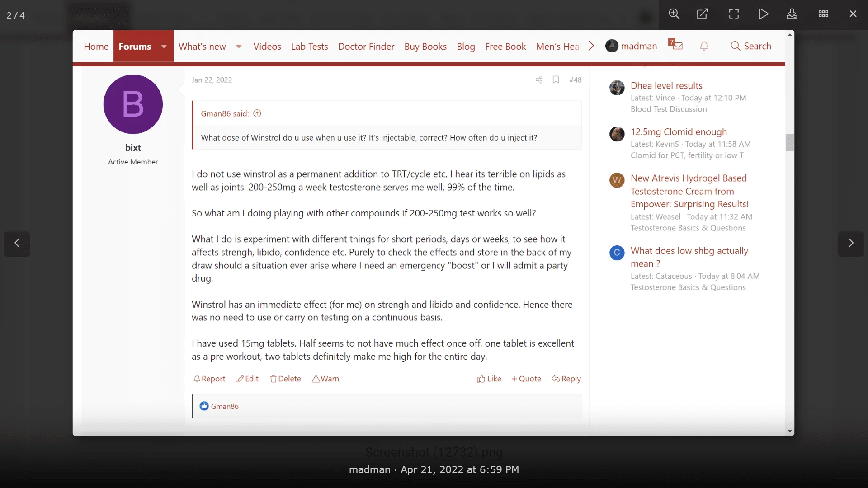Go to next image arrow
This screenshot has height=488, width=868.
(851, 244)
